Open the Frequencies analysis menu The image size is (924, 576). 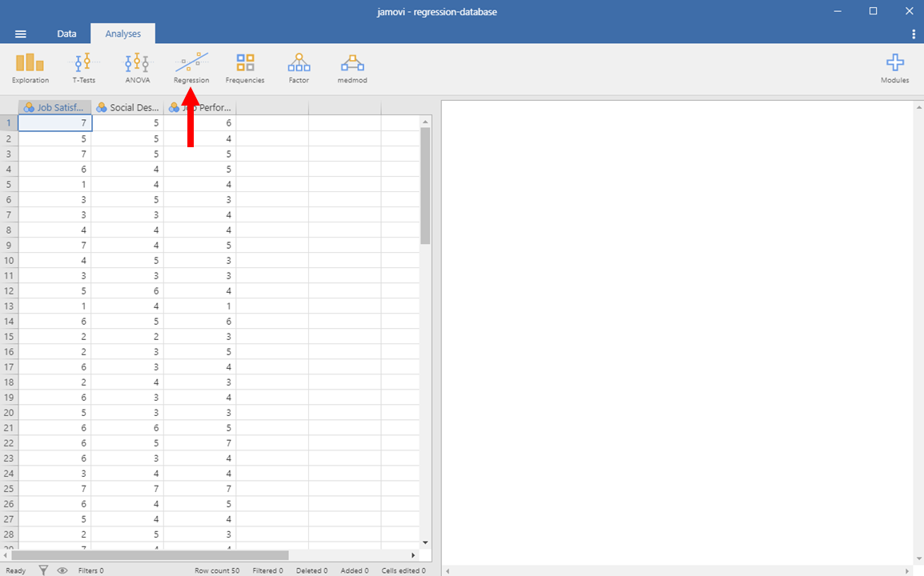[245, 68]
